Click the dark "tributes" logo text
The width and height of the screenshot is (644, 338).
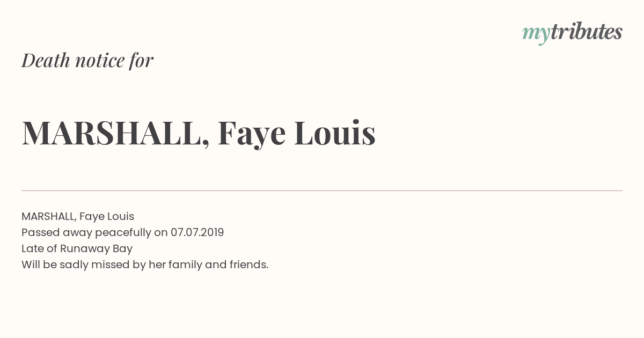click(586, 32)
